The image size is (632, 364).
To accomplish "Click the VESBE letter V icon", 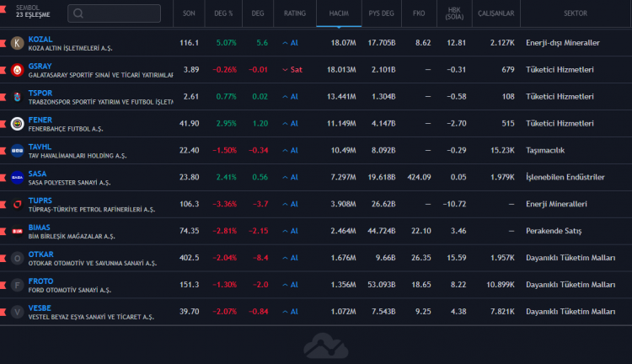I will click(17, 312).
